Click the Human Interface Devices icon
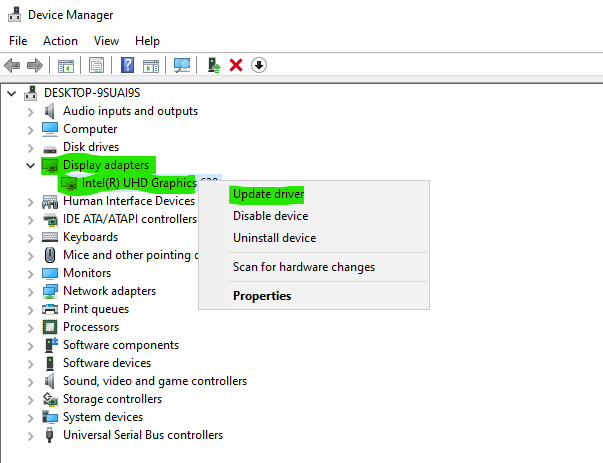603x463 pixels. pos(50,202)
